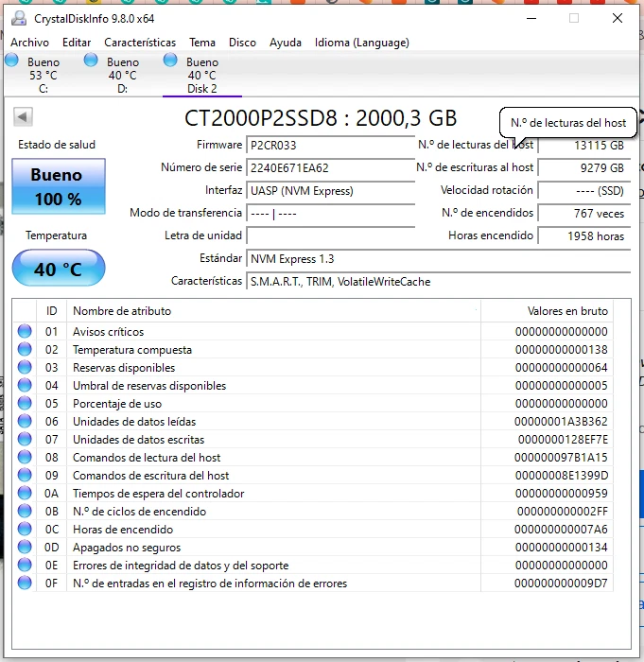Select the Avisos críticos attribute name

pos(108,332)
